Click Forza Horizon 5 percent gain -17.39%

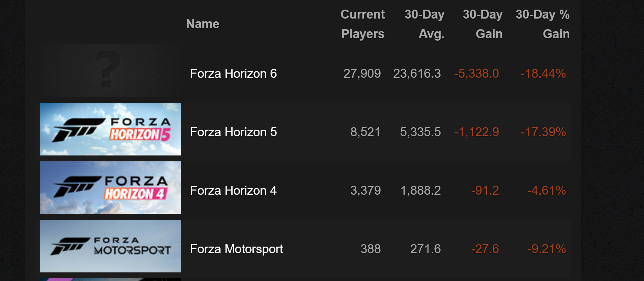coord(543,132)
